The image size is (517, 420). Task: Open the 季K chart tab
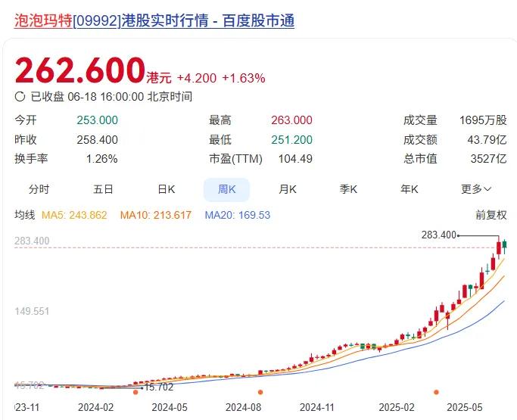(348, 189)
